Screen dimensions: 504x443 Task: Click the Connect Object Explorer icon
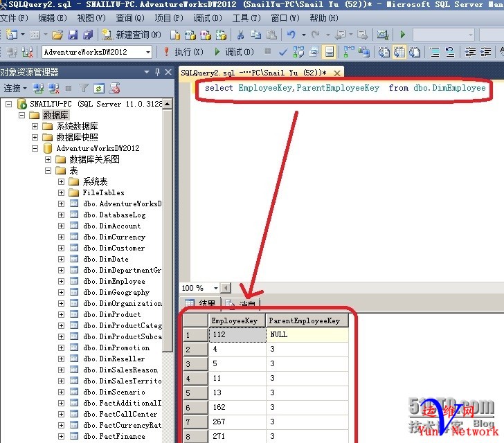point(39,88)
